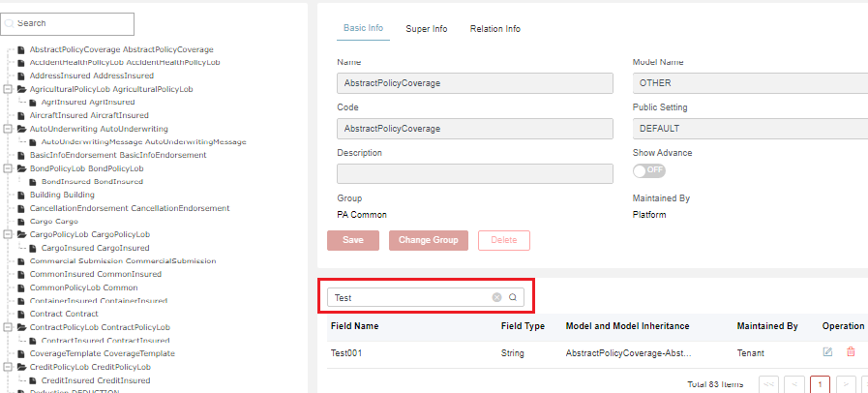Click the String field type cell
This screenshot has width=868, height=393.
tap(513, 352)
